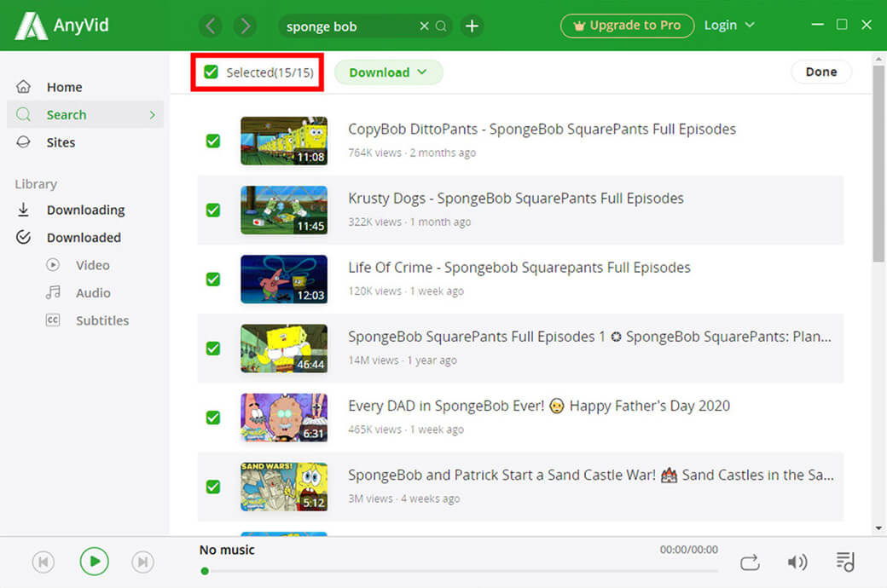Open the Life Of Crime thumbnail
Image resolution: width=887 pixels, height=588 pixels.
tap(284, 280)
